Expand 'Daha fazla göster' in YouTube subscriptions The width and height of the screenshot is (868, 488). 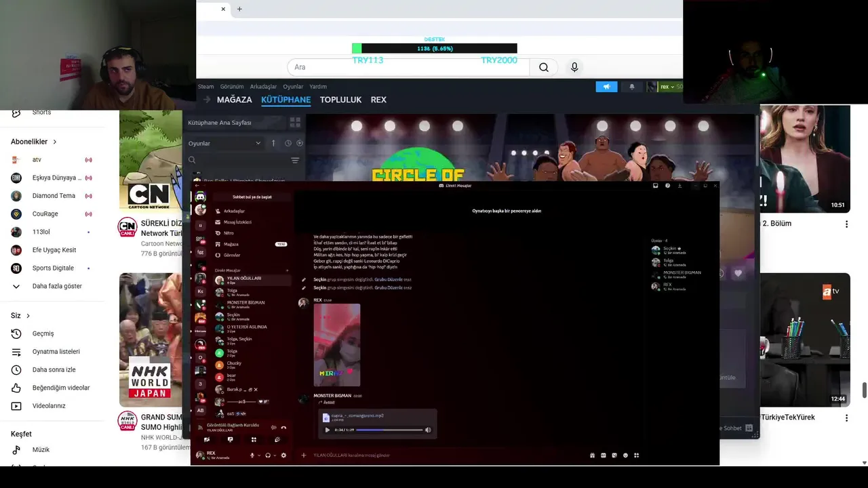pos(57,286)
